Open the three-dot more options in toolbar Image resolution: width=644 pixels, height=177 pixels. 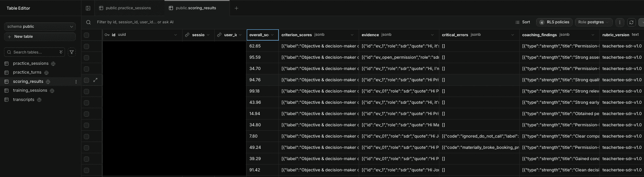pos(620,22)
